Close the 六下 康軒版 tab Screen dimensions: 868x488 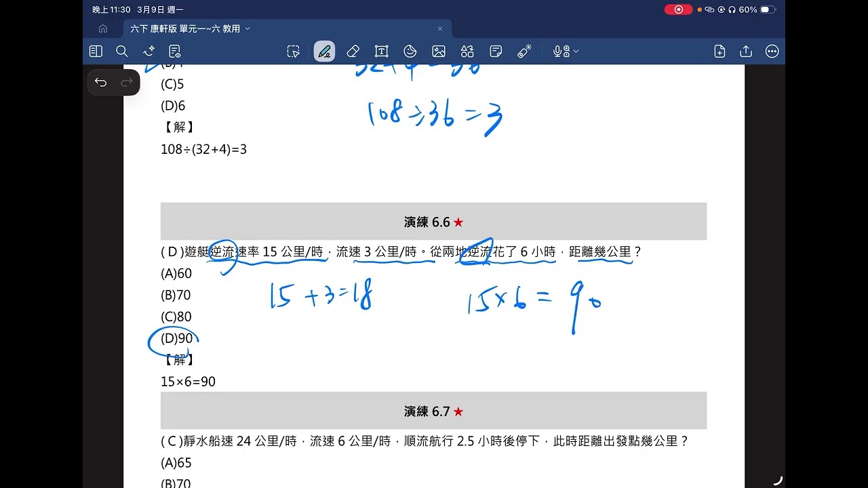click(440, 28)
